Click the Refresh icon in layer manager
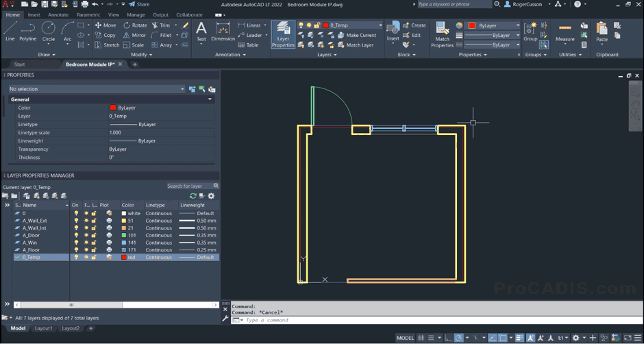 click(x=193, y=196)
